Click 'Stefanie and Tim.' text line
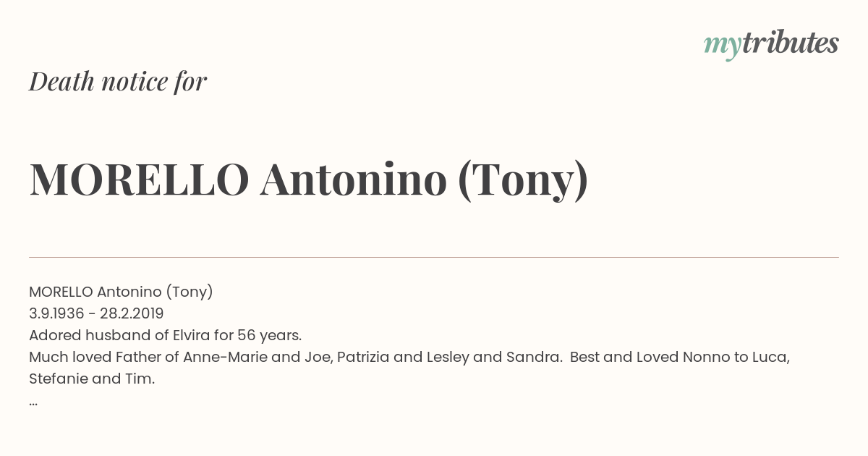The image size is (868, 456). click(x=92, y=379)
